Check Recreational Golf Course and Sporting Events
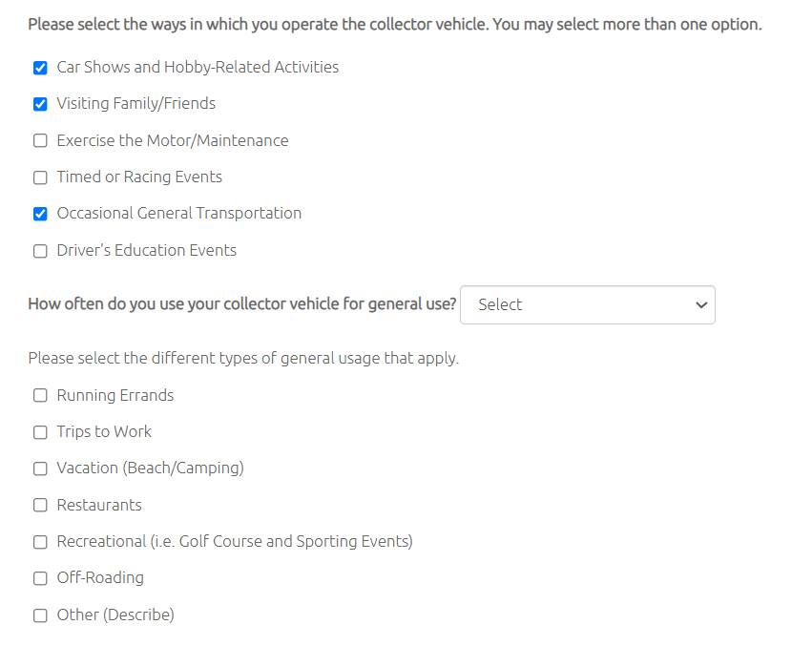812x646 pixels. [x=40, y=542]
